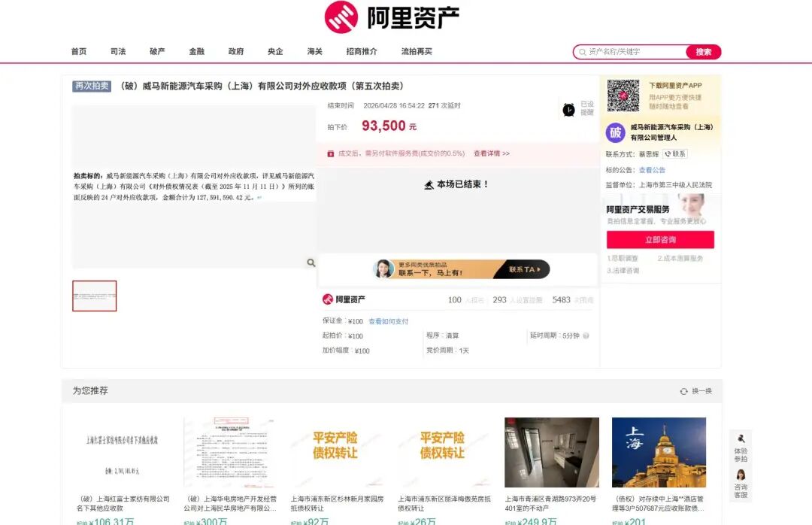Open the 查看公告 announcement link
812x525 pixels.
point(652,170)
